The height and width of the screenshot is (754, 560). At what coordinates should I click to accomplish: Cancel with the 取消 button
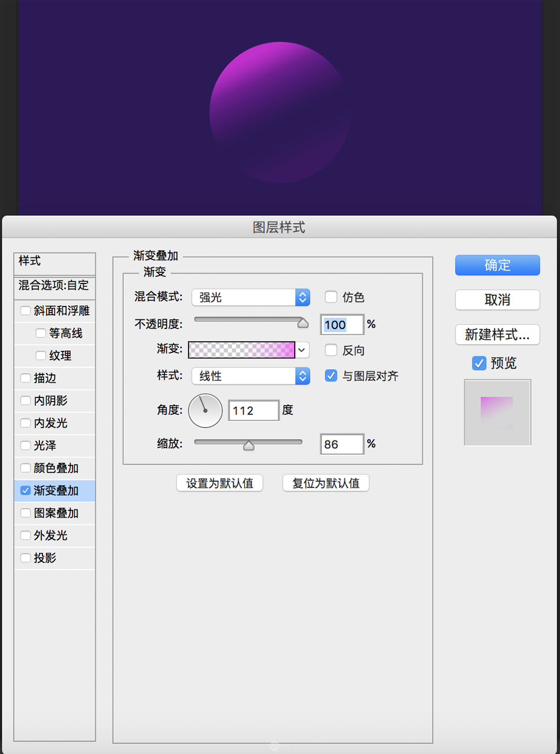point(498,299)
